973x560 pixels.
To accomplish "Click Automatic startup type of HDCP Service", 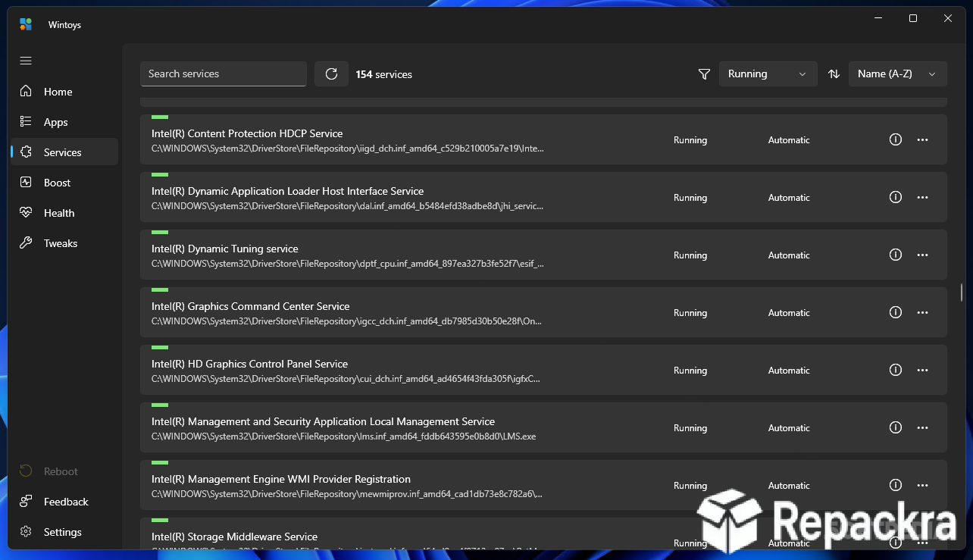I will [x=789, y=140].
